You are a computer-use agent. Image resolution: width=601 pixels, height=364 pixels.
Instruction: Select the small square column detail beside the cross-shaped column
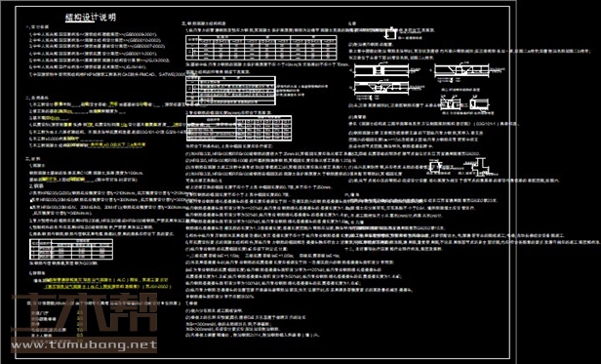[x=435, y=167]
